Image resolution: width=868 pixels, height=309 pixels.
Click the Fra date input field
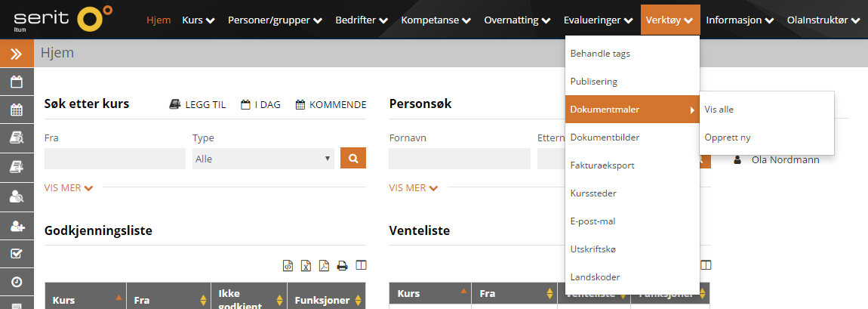pos(115,159)
